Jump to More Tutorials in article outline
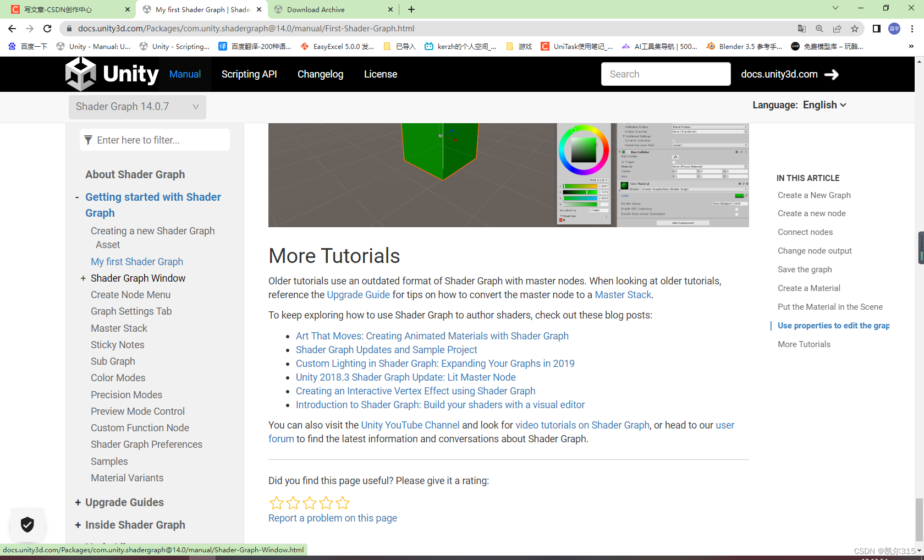The height and width of the screenshot is (560, 924). click(804, 344)
